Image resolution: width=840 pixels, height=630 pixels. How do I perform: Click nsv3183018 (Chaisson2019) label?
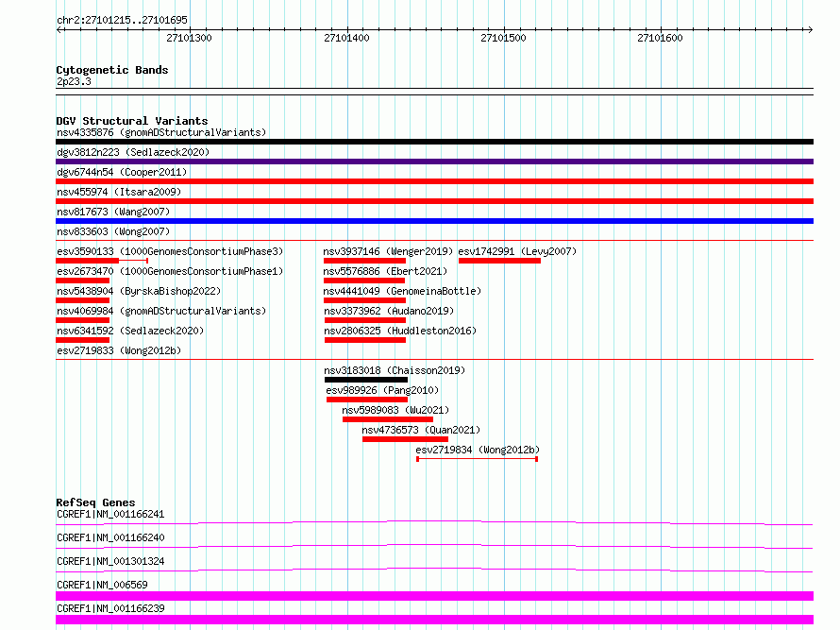pyautogui.click(x=395, y=370)
